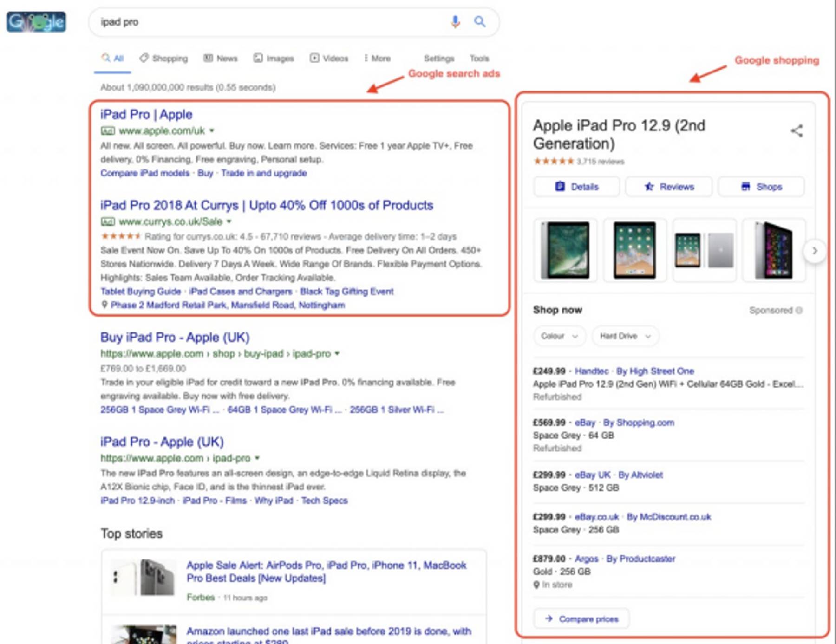Viewport: 836px width, 644px height.
Task: Open Amazon launched one last iPad sale story
Action: pos(329,635)
